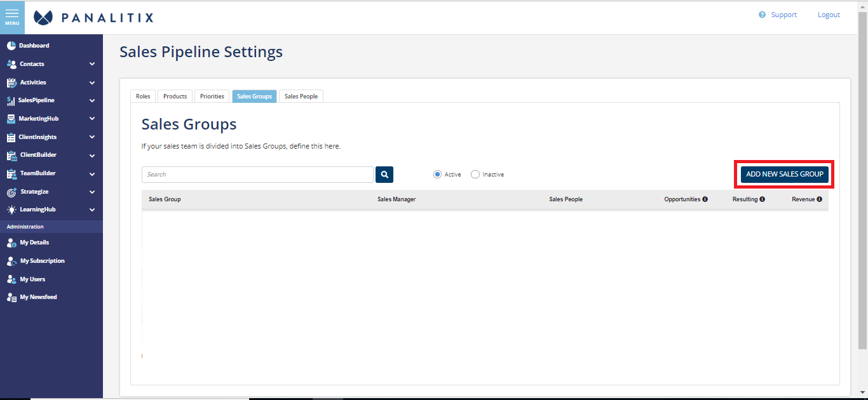Sort by Sales Manager column header
This screenshot has height=400, width=868.
pos(397,199)
